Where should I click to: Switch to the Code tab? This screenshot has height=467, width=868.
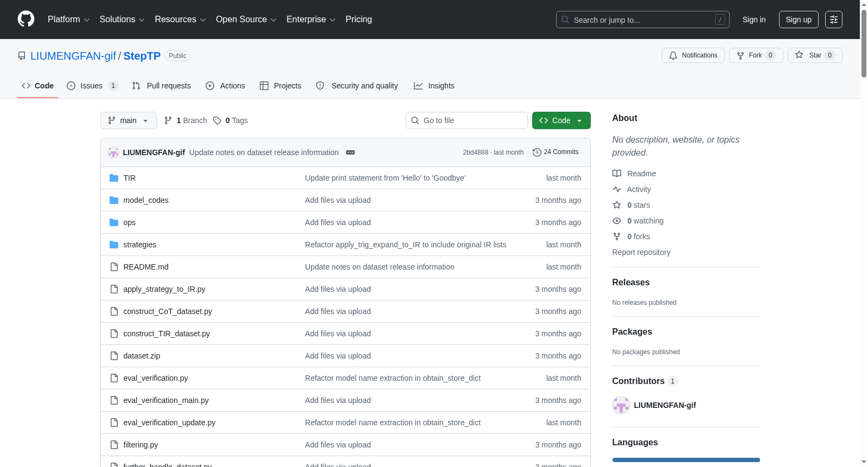pyautogui.click(x=38, y=86)
